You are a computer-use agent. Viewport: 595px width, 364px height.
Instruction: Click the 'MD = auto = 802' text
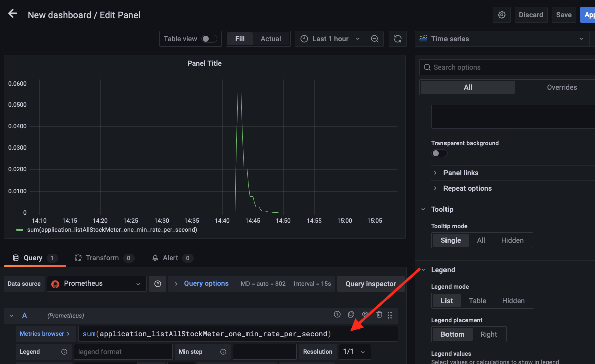point(263,284)
